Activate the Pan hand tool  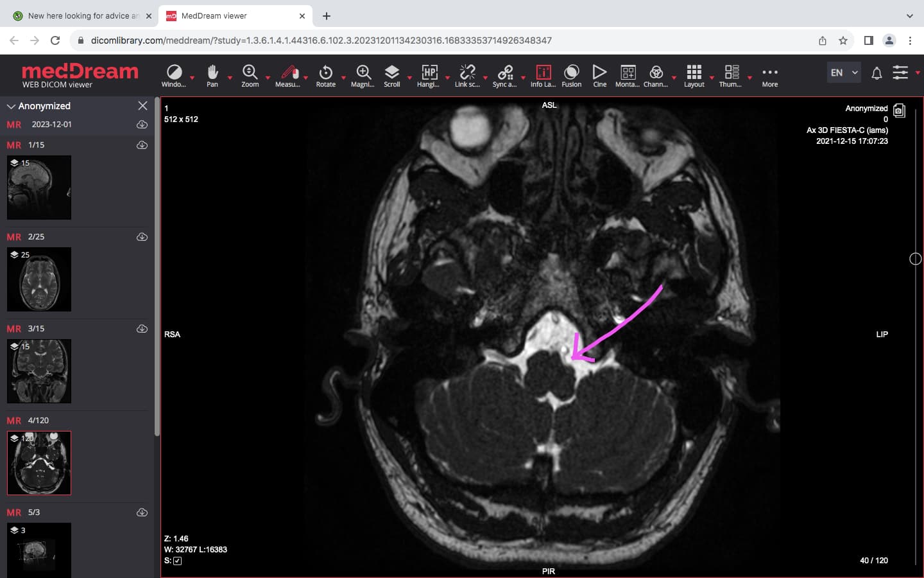click(x=212, y=75)
